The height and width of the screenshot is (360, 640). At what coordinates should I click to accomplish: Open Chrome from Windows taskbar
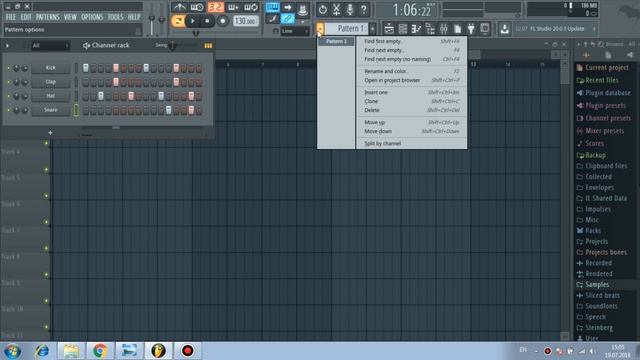(x=100, y=351)
